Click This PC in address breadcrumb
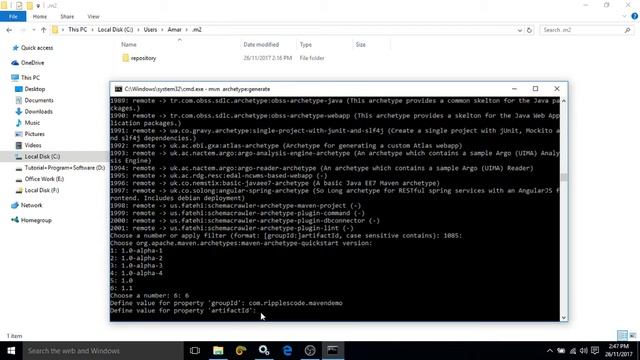Screen dimensions: 640x360 (x=77, y=30)
